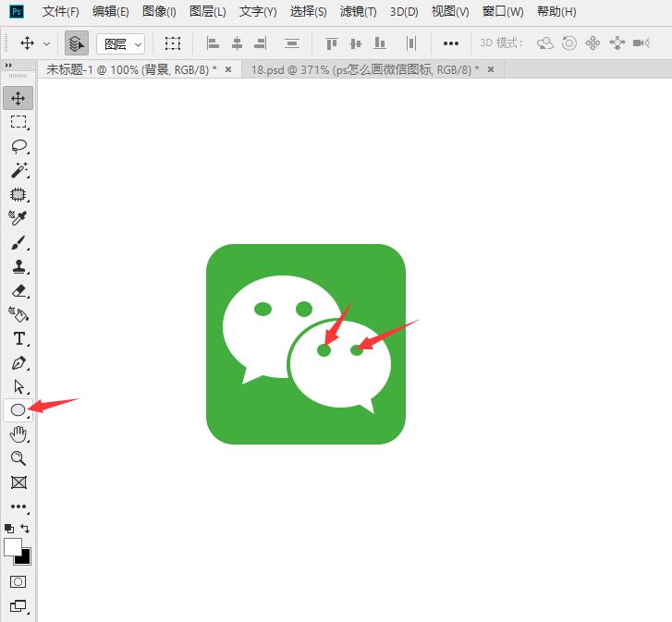672x622 pixels.
Task: Swap foreground and background colors
Action: (25, 528)
